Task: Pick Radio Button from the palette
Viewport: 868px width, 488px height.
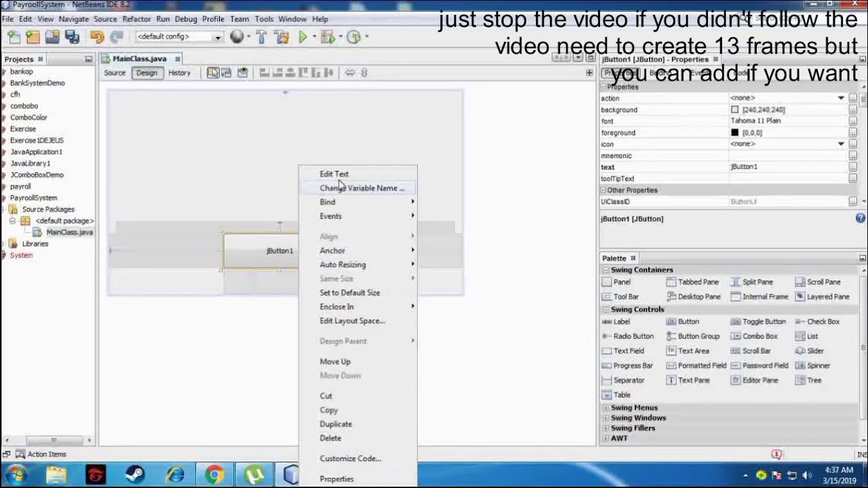Action: click(628, 336)
